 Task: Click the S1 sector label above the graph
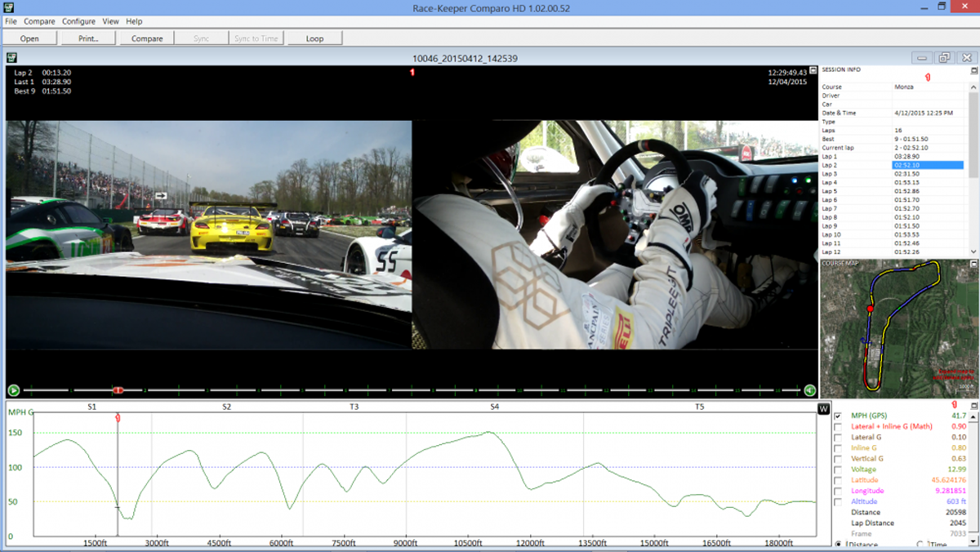91,407
